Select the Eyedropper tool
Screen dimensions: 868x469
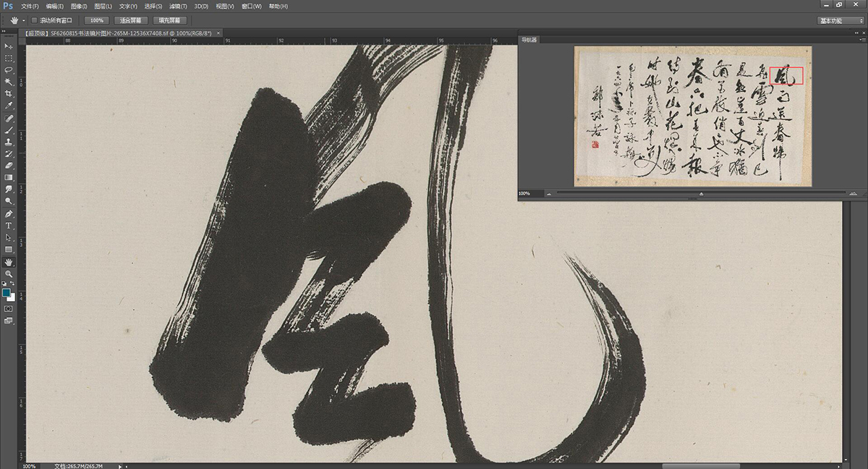[9, 106]
